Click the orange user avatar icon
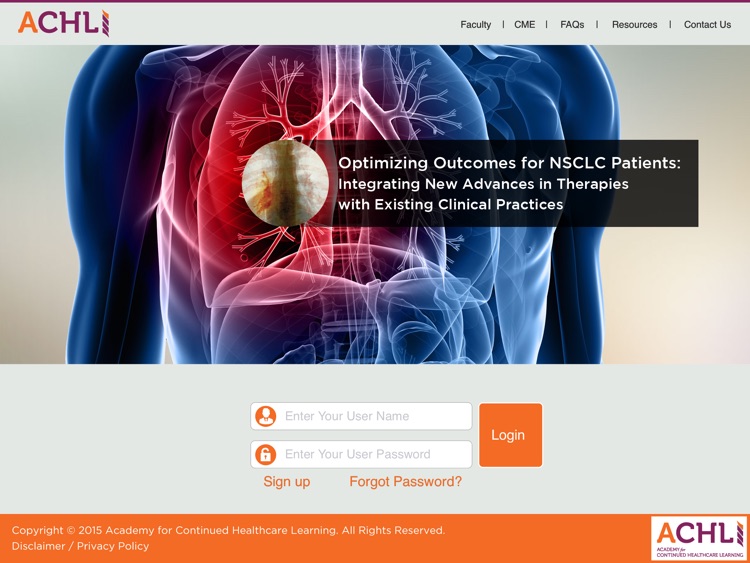This screenshot has width=750, height=563. [265, 416]
